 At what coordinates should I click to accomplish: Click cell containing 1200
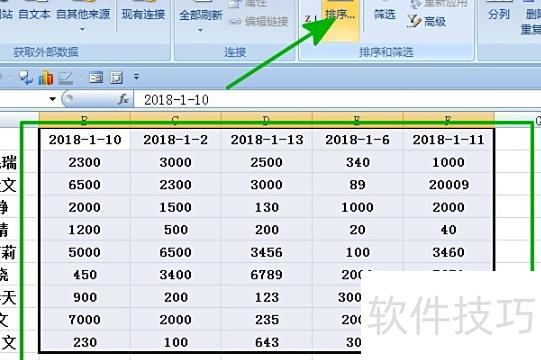point(85,230)
